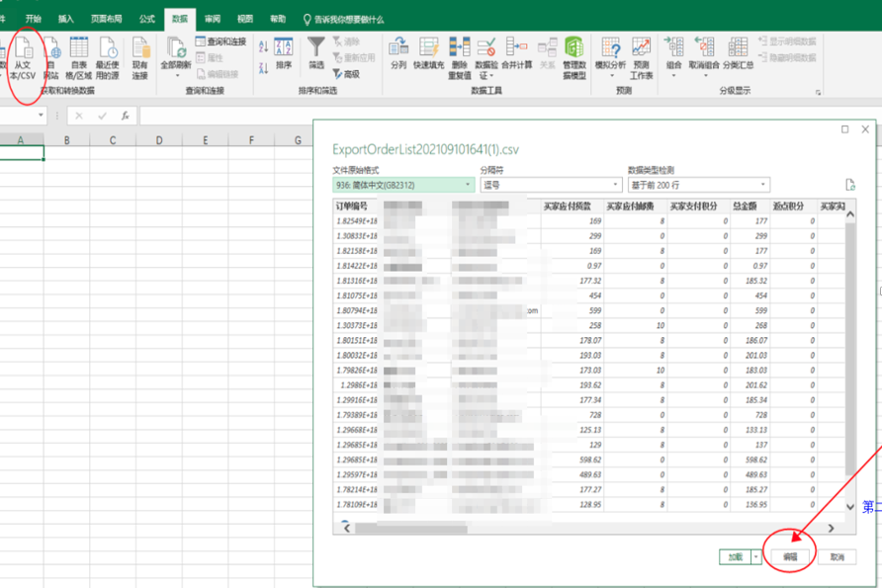Viewport: 882px width, 588px height.
Task: Switch to the Formulas (公式) ribbon tab
Action: (146, 19)
